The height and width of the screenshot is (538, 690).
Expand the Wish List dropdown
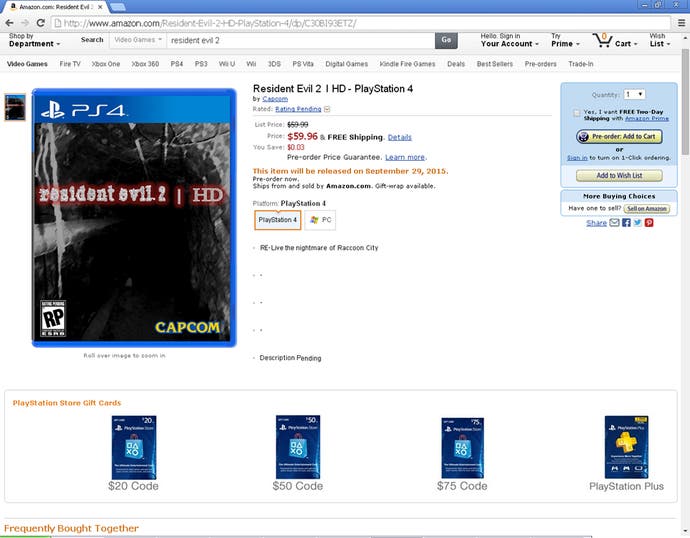tap(660, 40)
